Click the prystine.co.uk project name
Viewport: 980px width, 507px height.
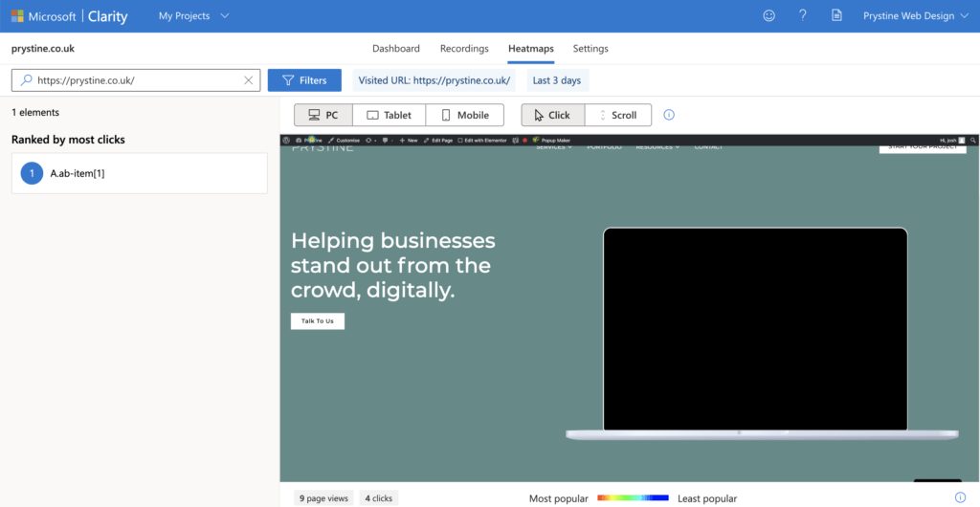43,48
